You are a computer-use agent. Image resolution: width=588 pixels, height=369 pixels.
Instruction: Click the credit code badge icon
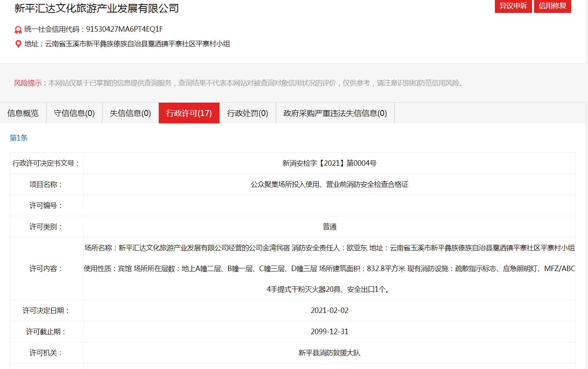18,30
